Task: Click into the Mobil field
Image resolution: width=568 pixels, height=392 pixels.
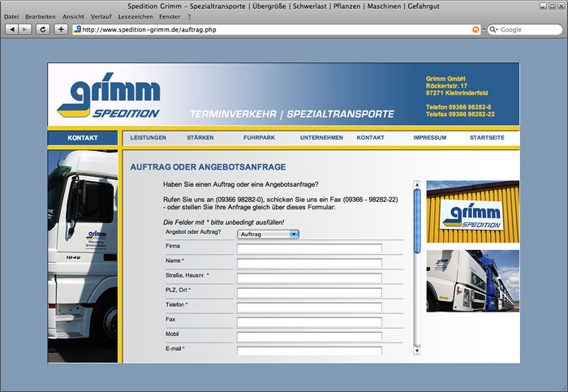Action: click(x=309, y=337)
